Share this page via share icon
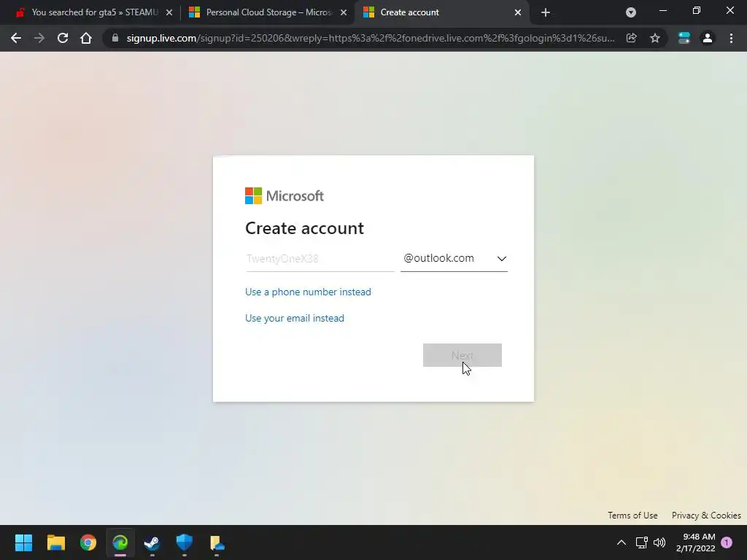This screenshot has height=560, width=747. [632, 38]
